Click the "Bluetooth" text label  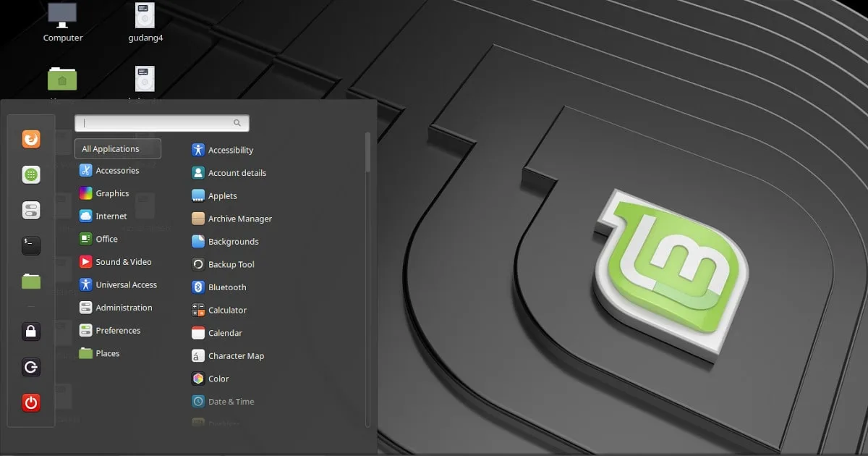point(227,287)
